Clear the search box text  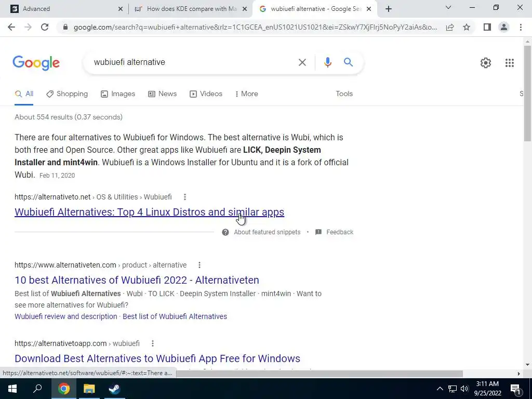(x=302, y=62)
